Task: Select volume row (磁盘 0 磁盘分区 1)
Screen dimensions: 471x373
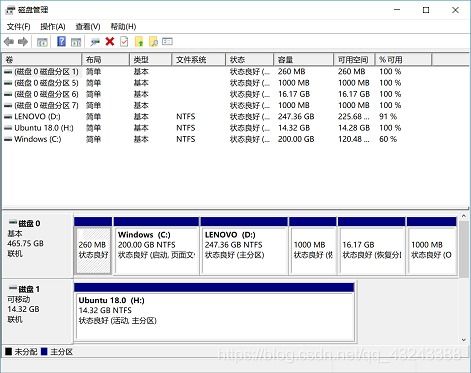Action: coord(217,72)
